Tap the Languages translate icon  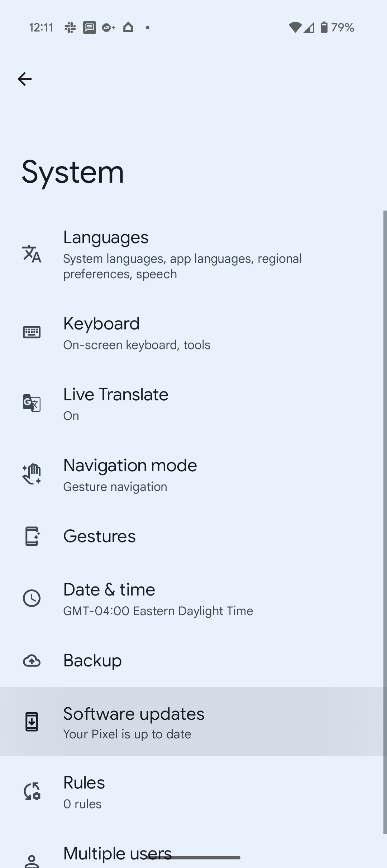click(32, 254)
